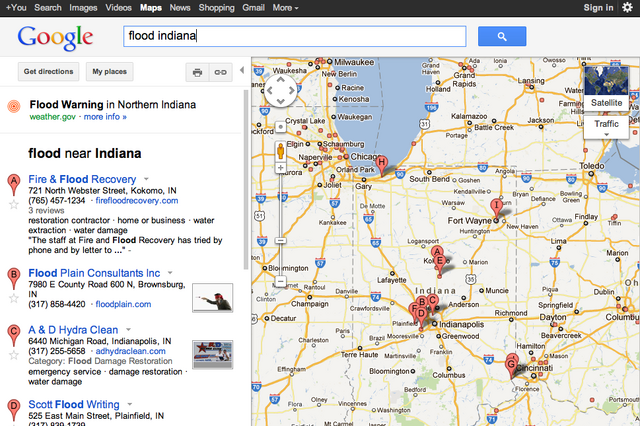Collapse the side panel arrow
Viewport: 640px width, 426px height.
pos(242,70)
